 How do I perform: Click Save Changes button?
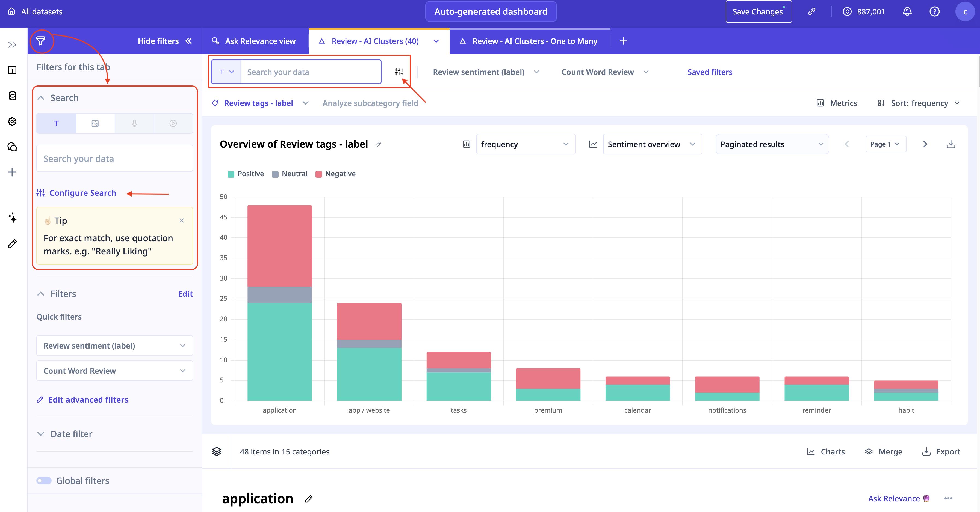[x=758, y=12]
